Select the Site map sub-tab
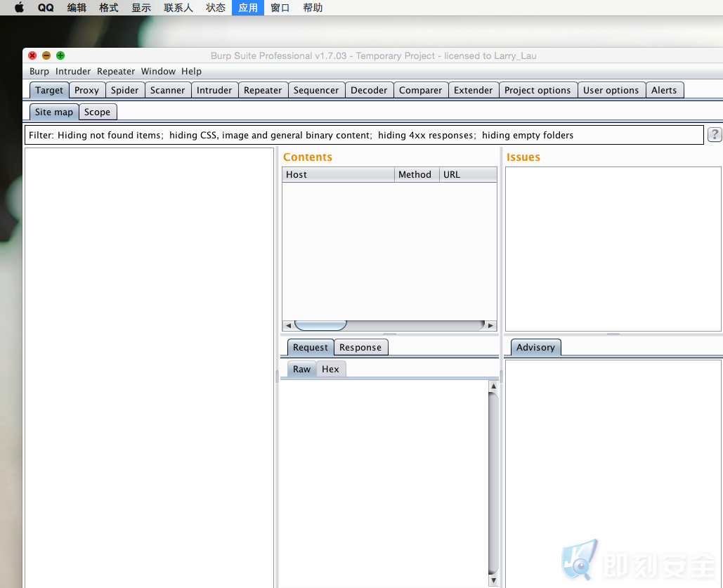Viewport: 723px width, 588px height. [54, 112]
